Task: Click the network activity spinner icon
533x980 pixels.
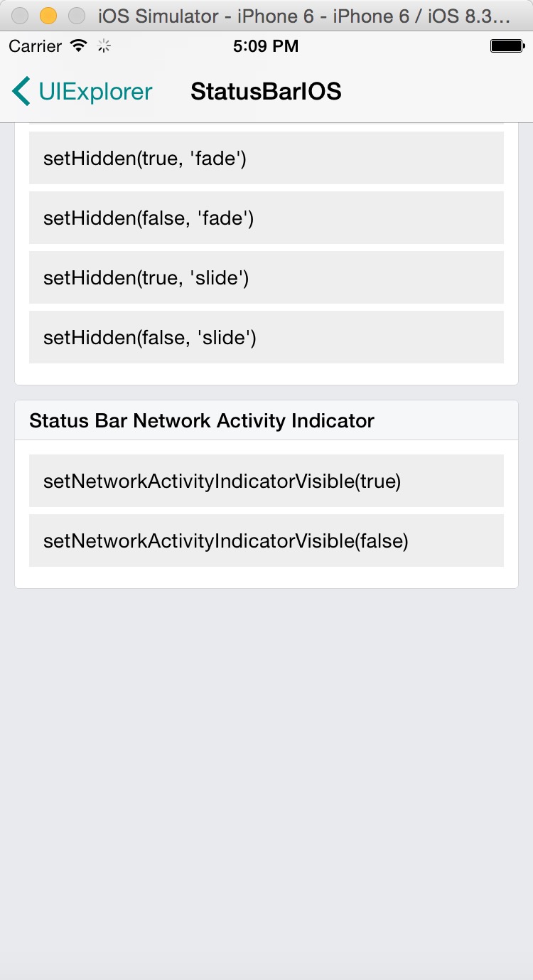Action: pos(104,46)
